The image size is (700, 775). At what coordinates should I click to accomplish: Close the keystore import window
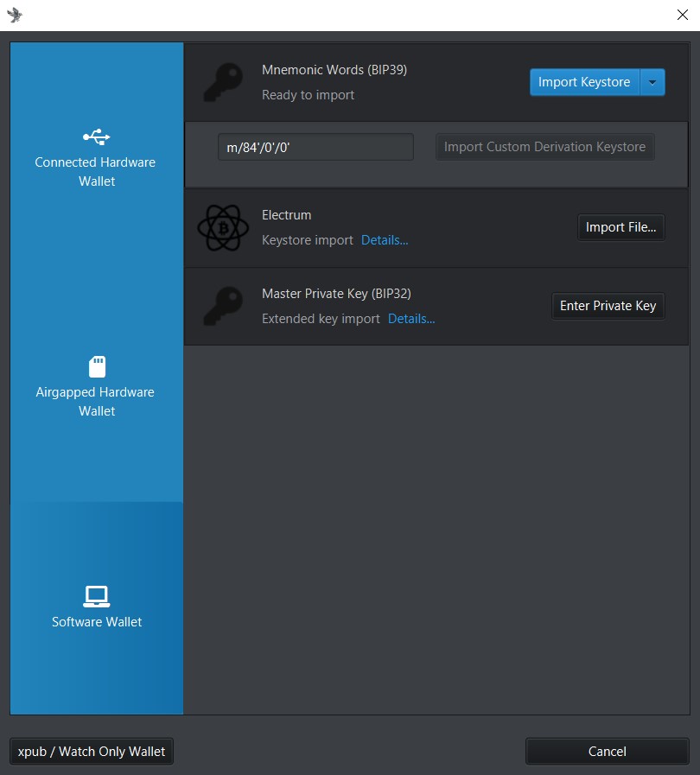pos(681,15)
